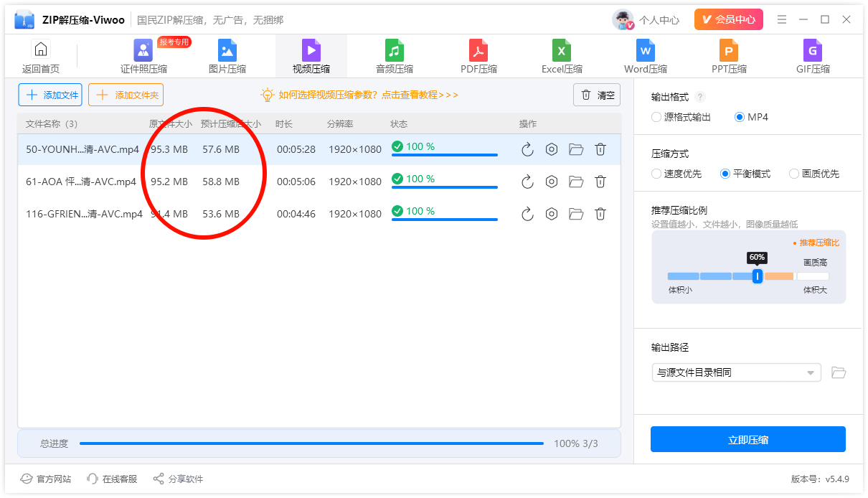Click the 状态 column header
The width and height of the screenshot is (868, 498).
coord(399,124)
